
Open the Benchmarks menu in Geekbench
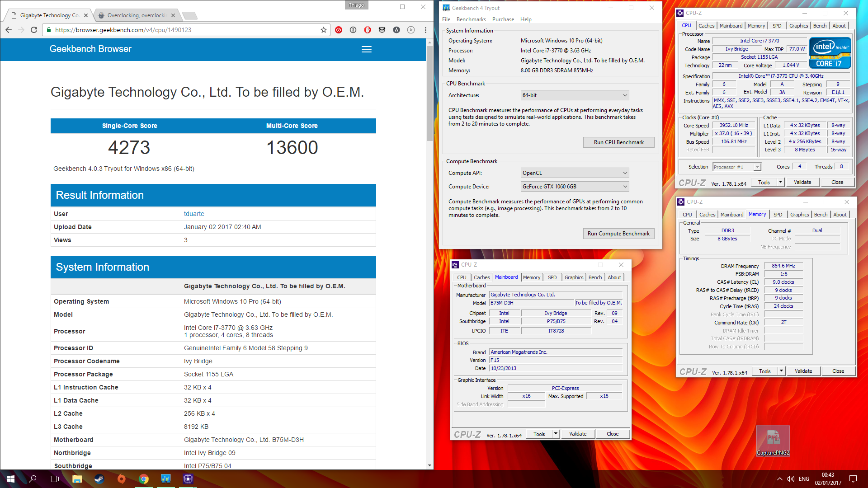[471, 19]
